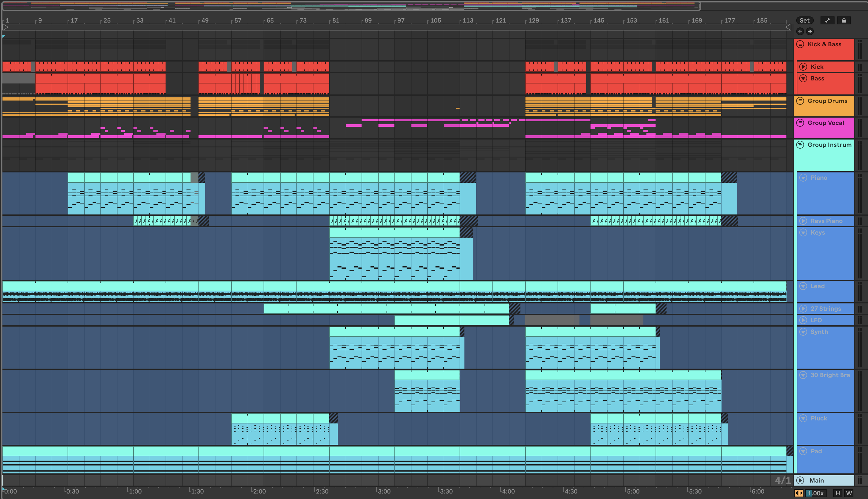The width and height of the screenshot is (868, 499).
Task: Collapse the Kick & Bass group track
Action: coord(800,44)
